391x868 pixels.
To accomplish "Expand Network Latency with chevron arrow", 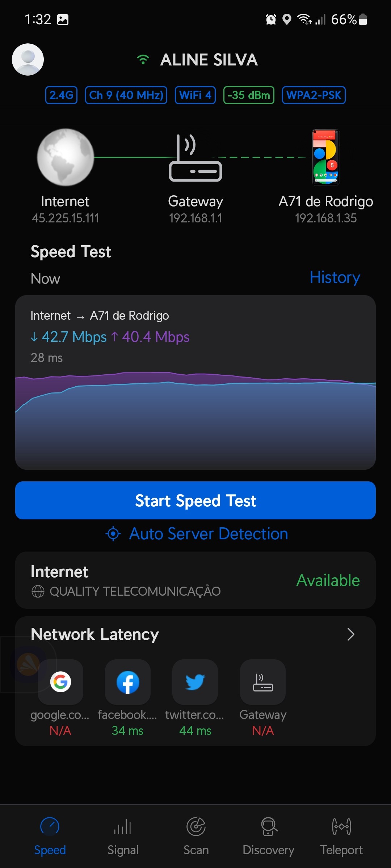I will pos(350,634).
